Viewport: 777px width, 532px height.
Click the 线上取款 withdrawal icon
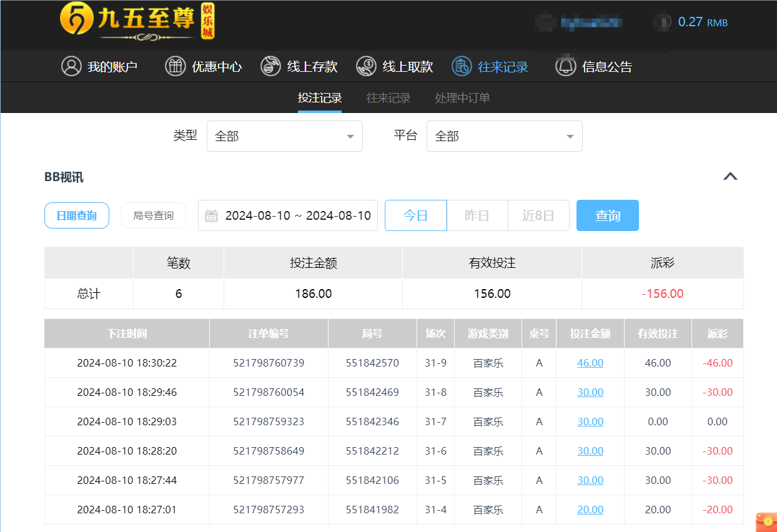(365, 66)
